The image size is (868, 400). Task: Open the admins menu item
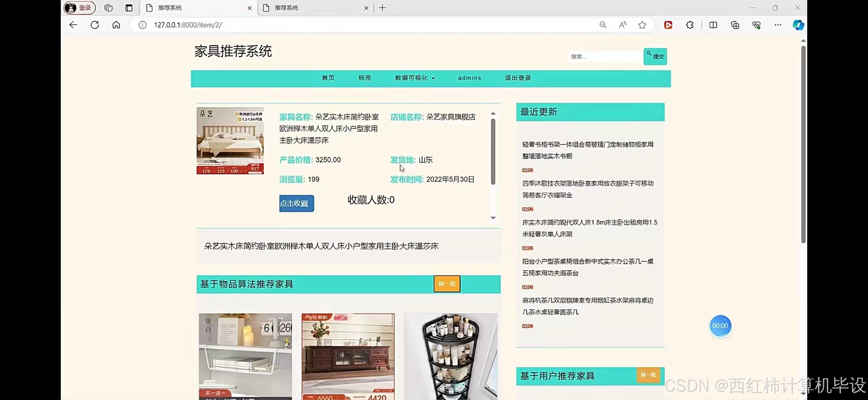click(469, 78)
